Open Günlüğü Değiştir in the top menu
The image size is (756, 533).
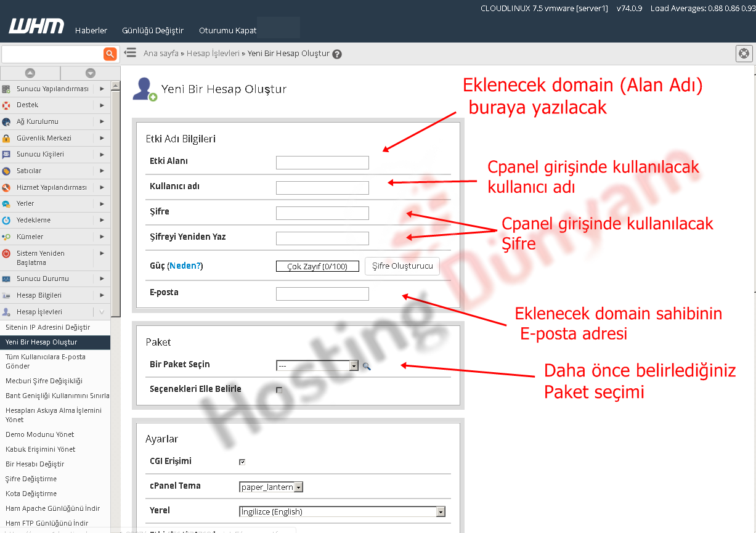pos(153,30)
